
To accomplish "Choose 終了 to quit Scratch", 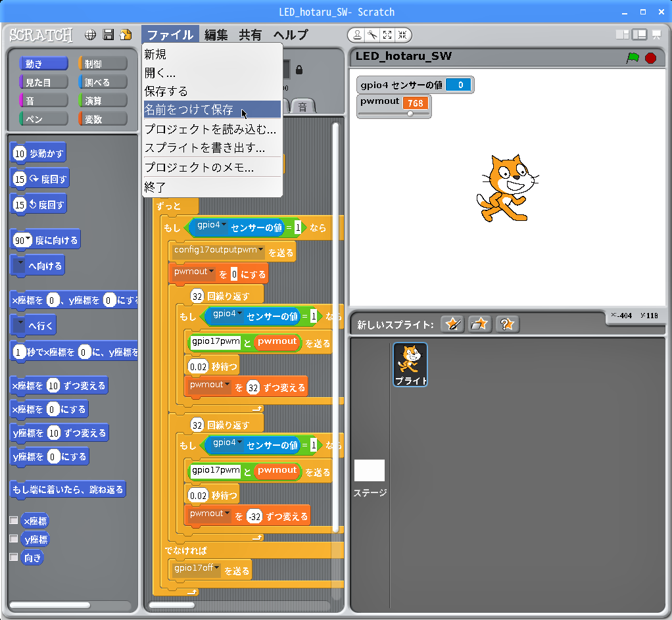I will [x=212, y=187].
